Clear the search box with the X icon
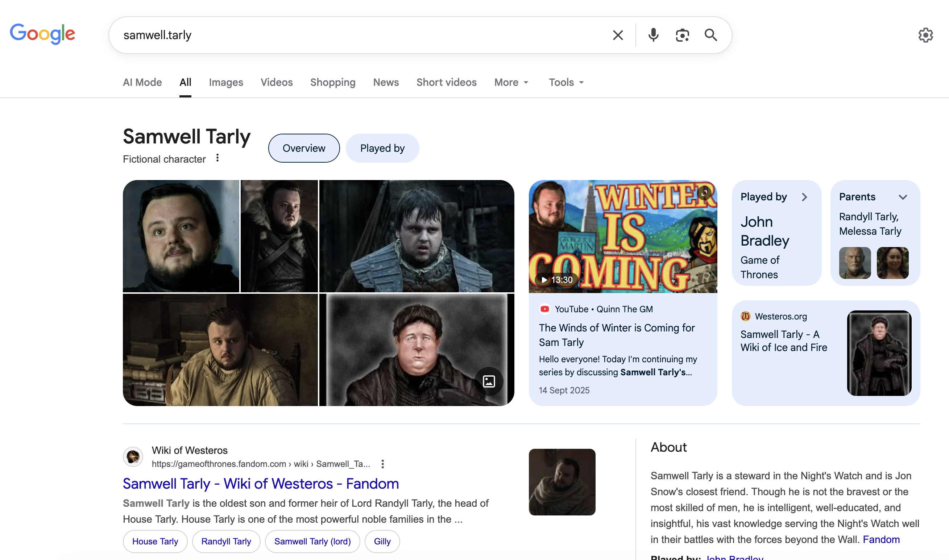 click(618, 35)
